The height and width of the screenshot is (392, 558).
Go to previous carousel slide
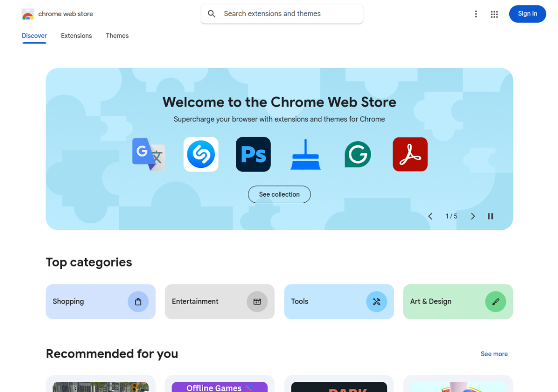tap(430, 216)
